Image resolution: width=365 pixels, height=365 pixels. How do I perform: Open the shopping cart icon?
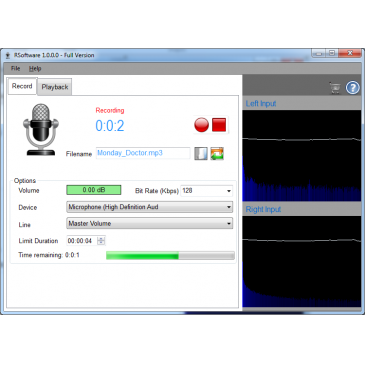click(x=335, y=88)
